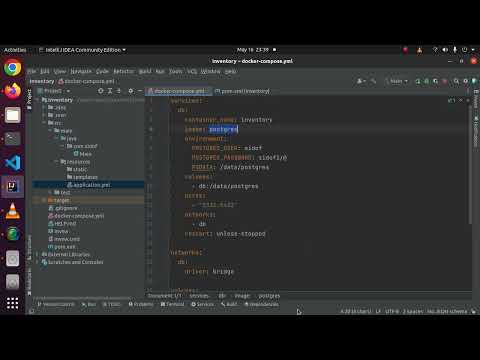480x360 pixels.
Task: Click '2 spaces' indent in status bar
Action: (413, 311)
